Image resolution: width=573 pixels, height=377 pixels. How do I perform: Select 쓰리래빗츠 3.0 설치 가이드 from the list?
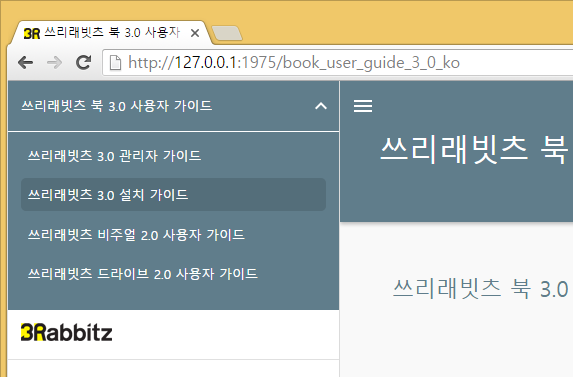(x=174, y=194)
